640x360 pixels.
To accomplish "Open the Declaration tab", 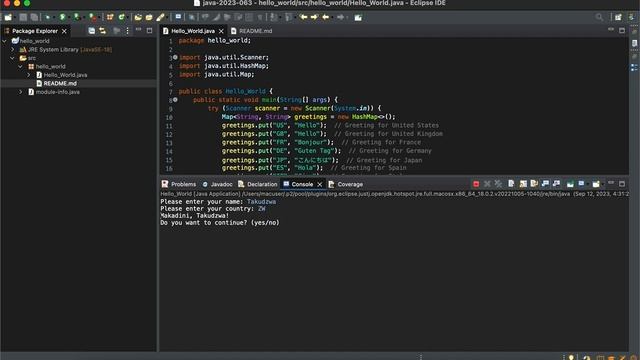I will pos(258,184).
